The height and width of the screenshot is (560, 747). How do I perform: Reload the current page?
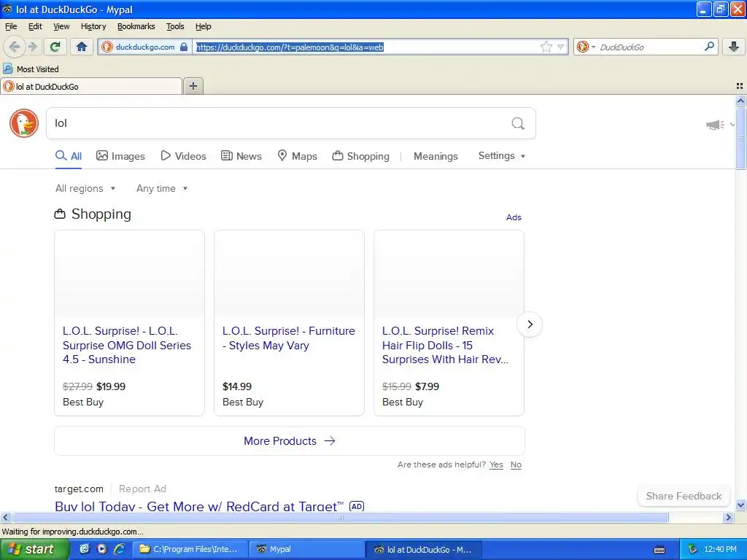[x=55, y=47]
